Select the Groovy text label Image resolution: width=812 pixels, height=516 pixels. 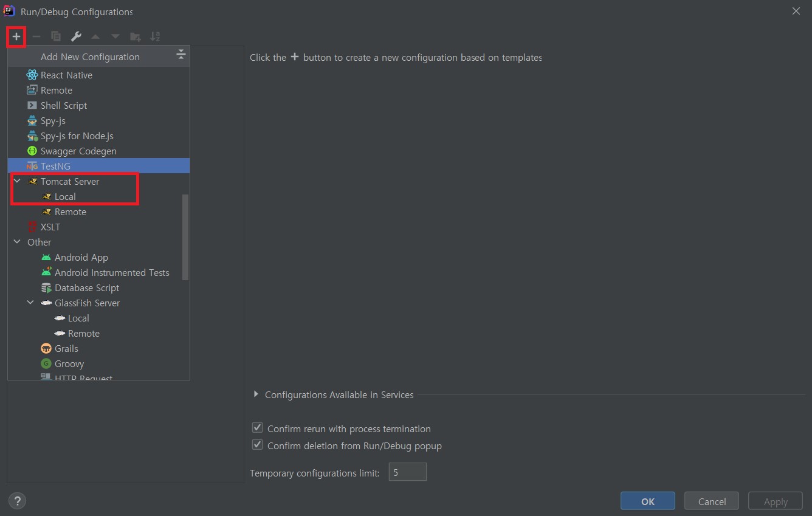[x=69, y=363]
